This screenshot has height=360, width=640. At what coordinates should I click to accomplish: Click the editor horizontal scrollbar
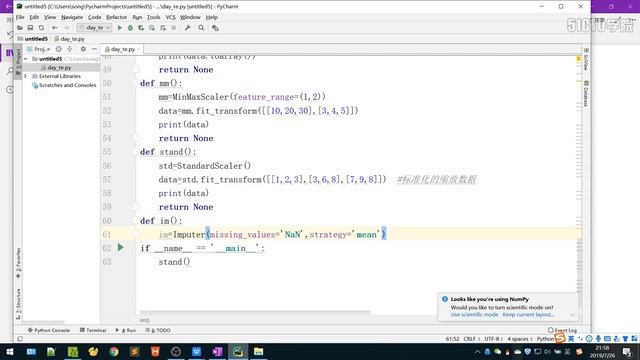255,312
